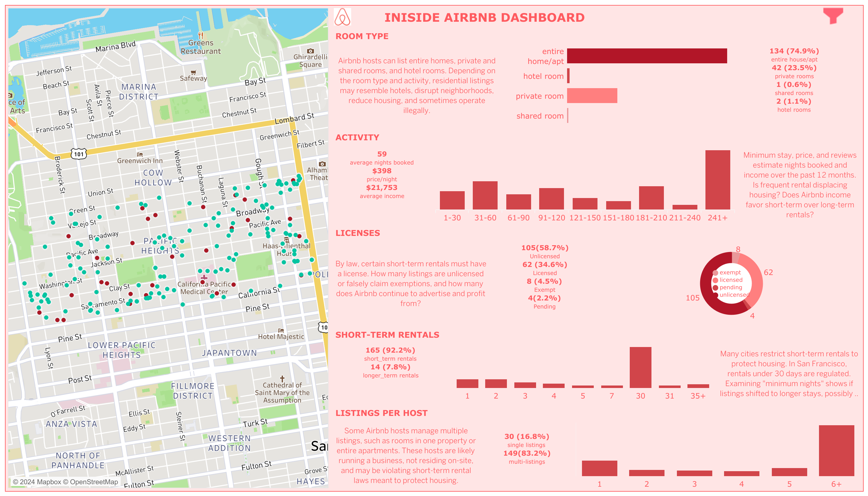Click the '149(83.2%)' multi-listings value
Screen dimensions: 868x496
coord(526,453)
